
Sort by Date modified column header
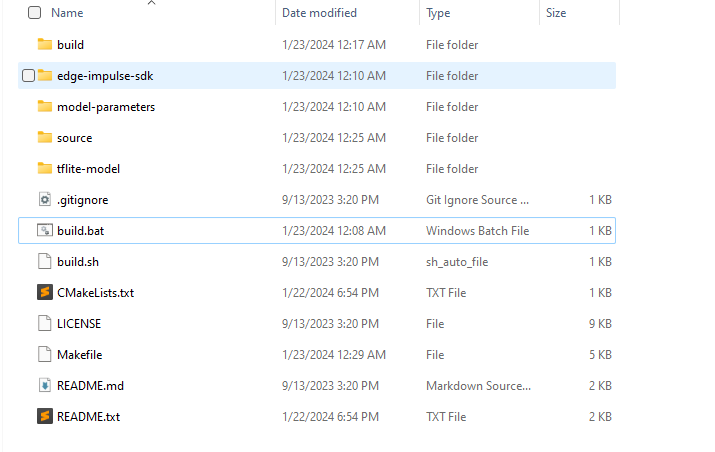click(319, 13)
